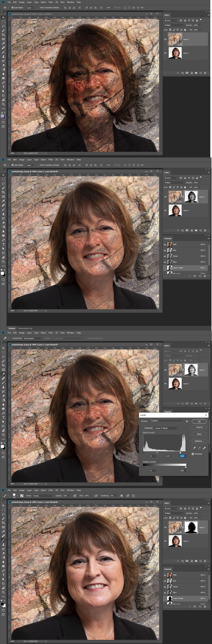Click the Create new channel icon in the second screenshot
212x644 pixels.
pyautogui.click(x=200, y=276)
